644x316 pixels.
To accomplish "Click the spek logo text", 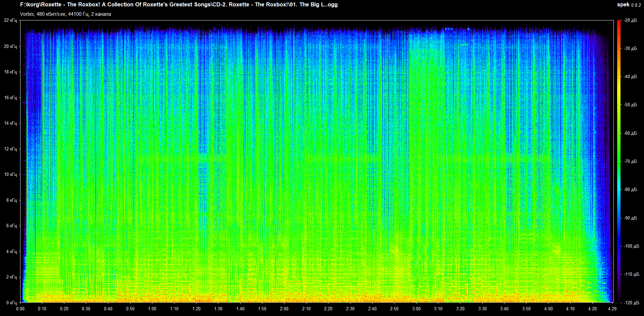I will pyautogui.click(x=623, y=5).
